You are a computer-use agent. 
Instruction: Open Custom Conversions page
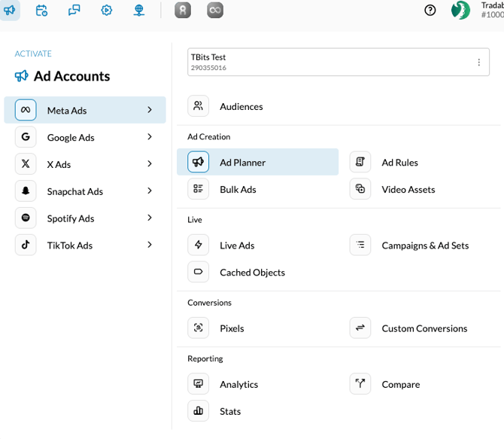pos(424,328)
